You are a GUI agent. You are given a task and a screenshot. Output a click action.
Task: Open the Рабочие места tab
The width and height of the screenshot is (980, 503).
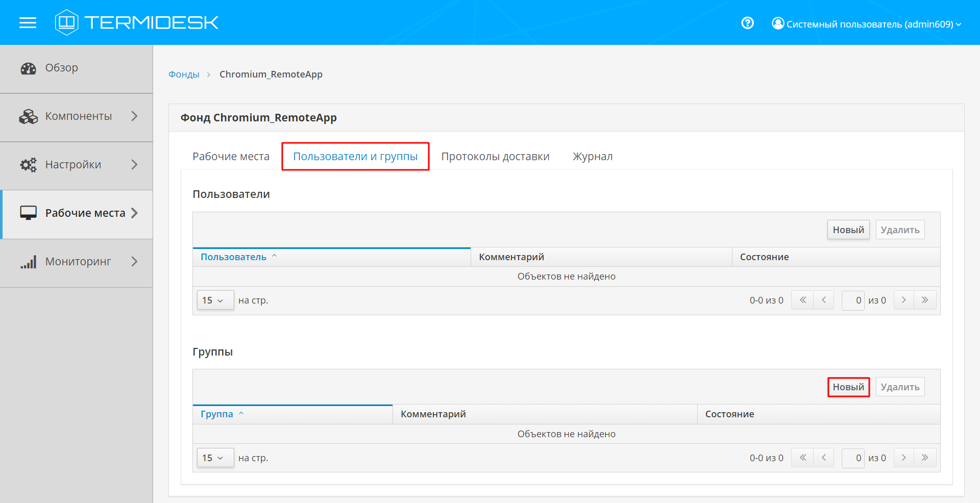[x=231, y=157]
